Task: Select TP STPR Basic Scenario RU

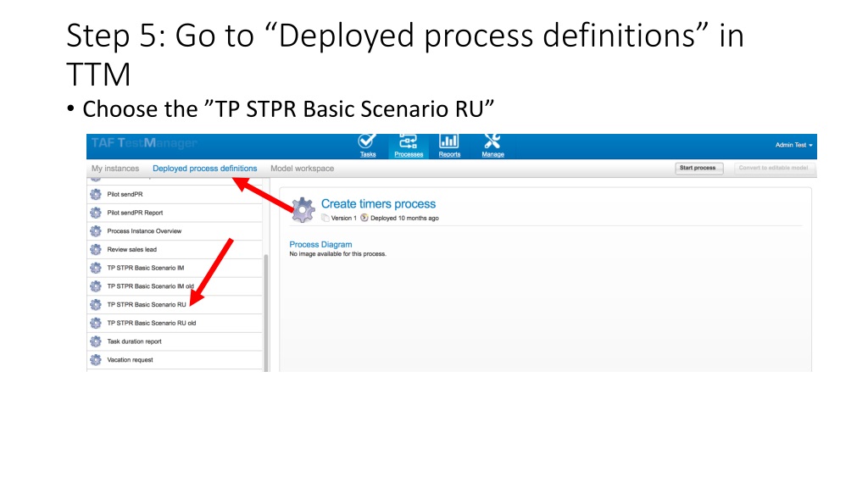Action: 175,305
